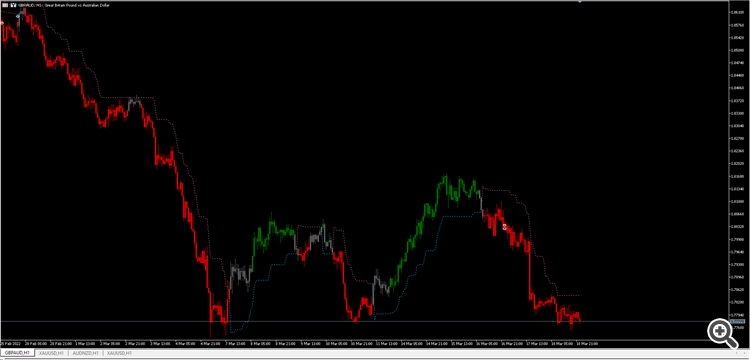
Task: Click the chart shift triangle marker on top edge
Action: pyautogui.click(x=580, y=1)
